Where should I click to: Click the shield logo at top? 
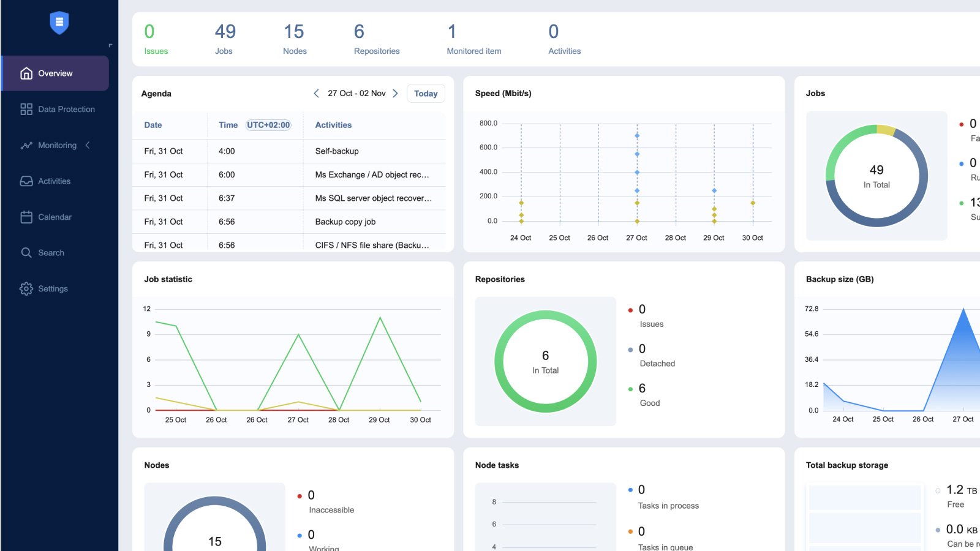(58, 22)
